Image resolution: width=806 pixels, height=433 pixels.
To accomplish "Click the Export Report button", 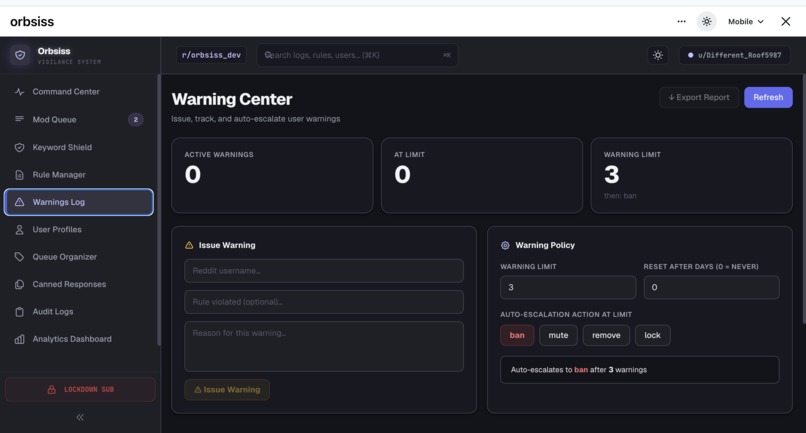I will click(x=699, y=97).
